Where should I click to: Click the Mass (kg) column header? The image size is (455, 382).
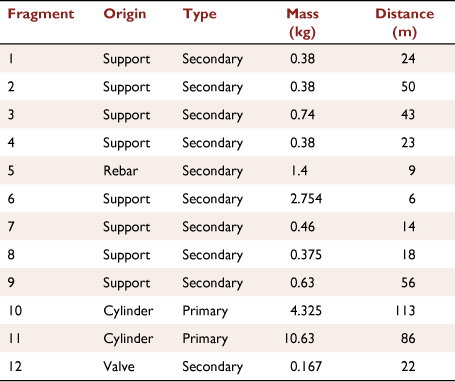[x=302, y=23]
